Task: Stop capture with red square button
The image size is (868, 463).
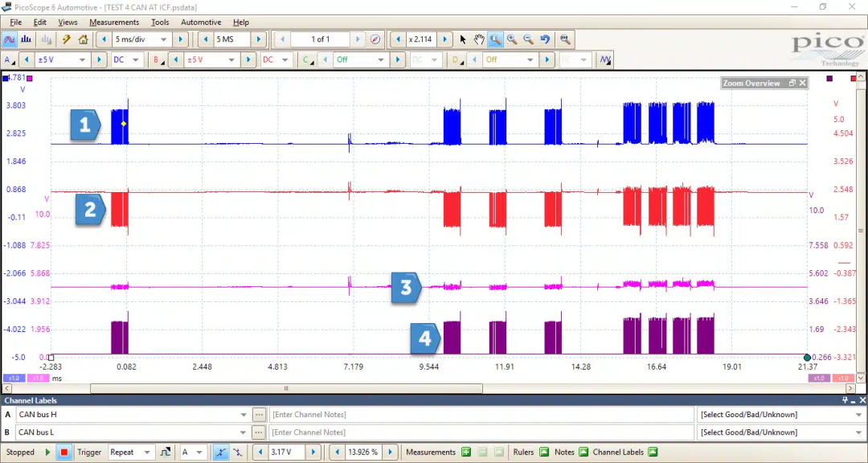Action: pos(64,453)
